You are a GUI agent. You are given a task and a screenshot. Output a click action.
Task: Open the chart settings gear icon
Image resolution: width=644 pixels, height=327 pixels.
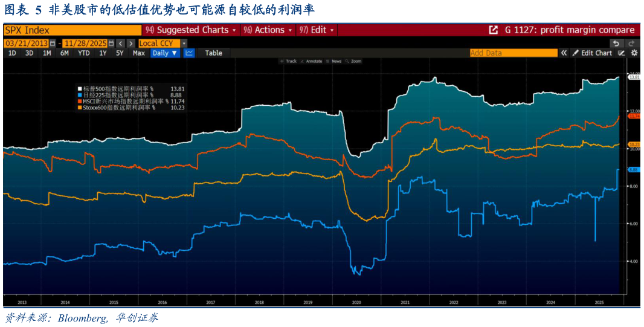tap(634, 53)
